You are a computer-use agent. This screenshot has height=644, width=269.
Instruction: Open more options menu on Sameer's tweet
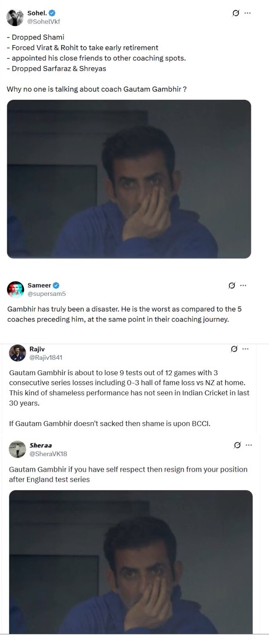(243, 285)
